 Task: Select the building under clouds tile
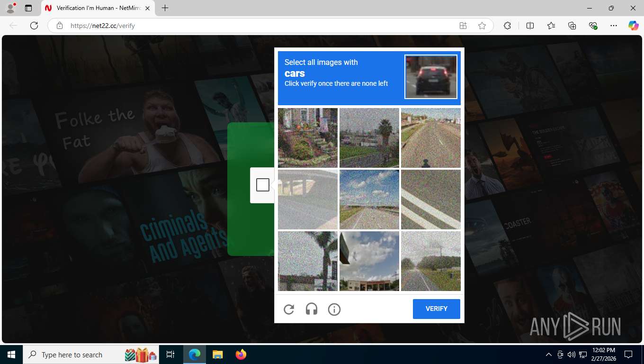pos(369,261)
